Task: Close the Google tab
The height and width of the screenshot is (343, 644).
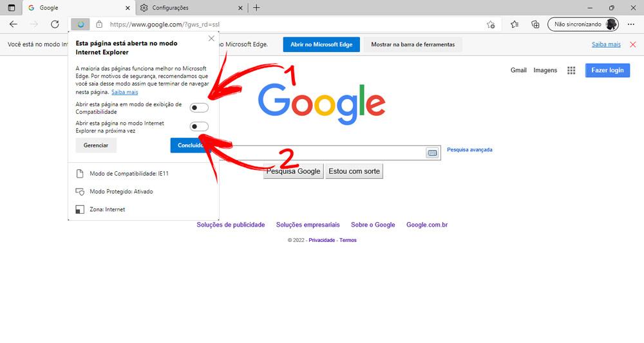Action: (128, 8)
